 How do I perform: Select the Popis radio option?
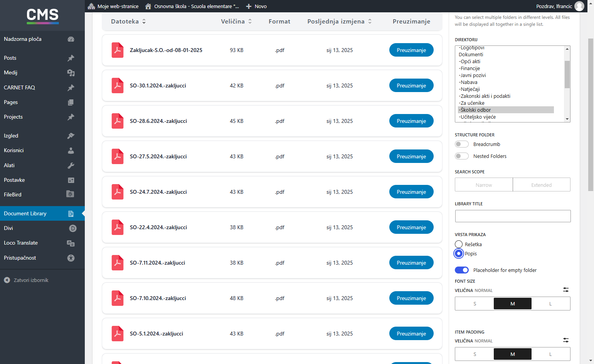[x=459, y=253]
